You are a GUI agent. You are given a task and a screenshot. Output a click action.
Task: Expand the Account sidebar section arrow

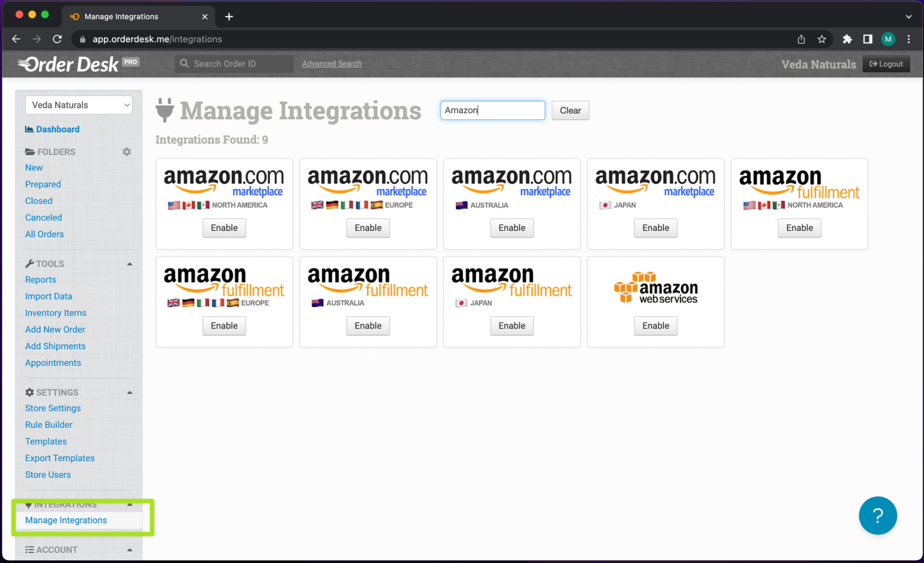point(129,550)
